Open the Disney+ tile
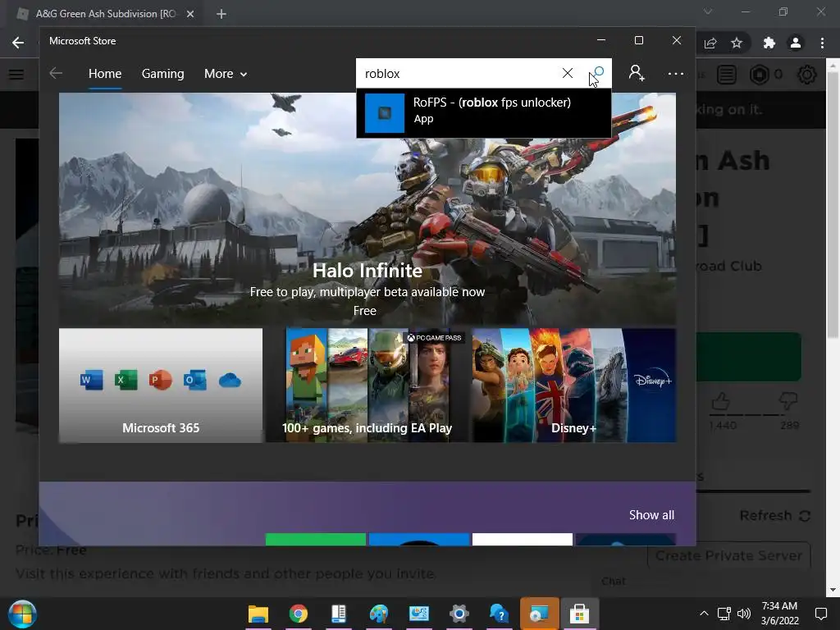The height and width of the screenshot is (630, 840). point(573,386)
